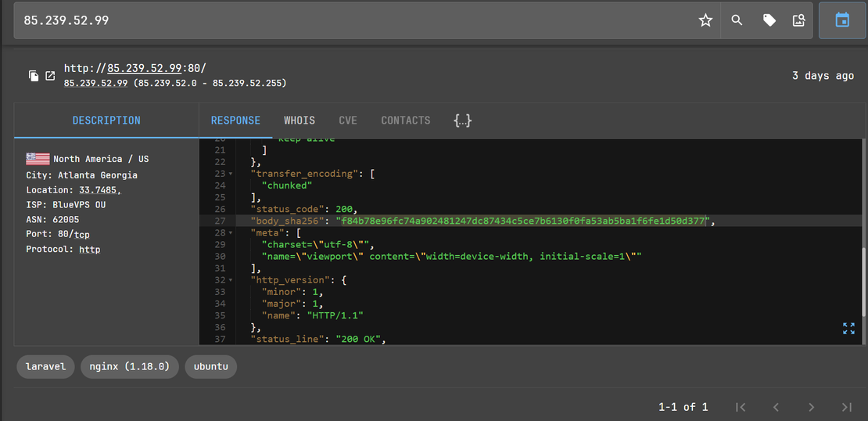Collapse the meta array at line 28
Screen dimensions: 868x421
pyautogui.click(x=231, y=233)
